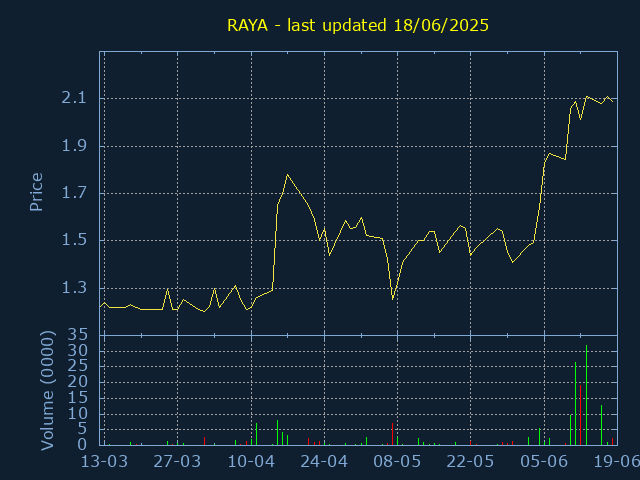Click the 13-03 date label
The height and width of the screenshot is (480, 640).
tap(104, 462)
